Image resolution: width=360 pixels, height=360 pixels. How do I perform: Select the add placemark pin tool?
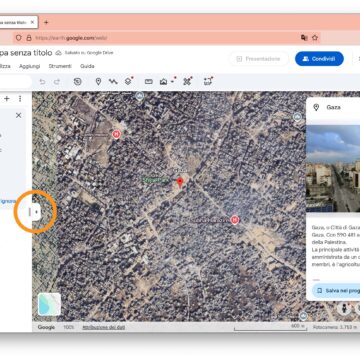98,81
